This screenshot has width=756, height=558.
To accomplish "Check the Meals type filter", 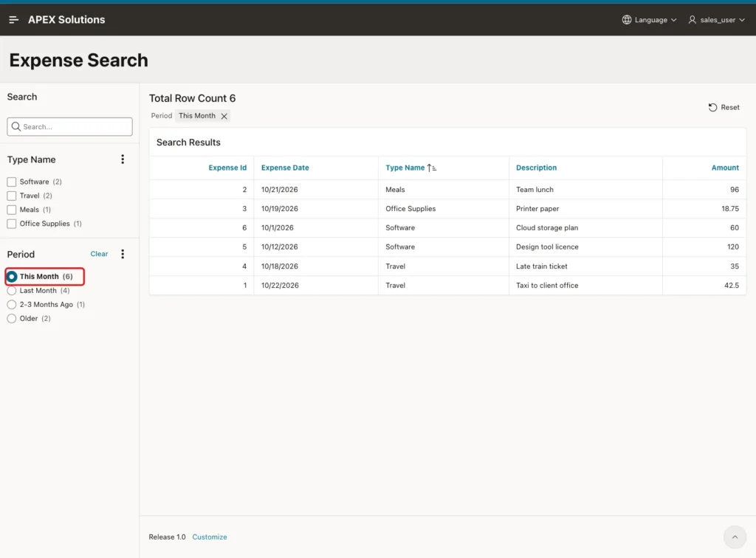I will click(12, 210).
